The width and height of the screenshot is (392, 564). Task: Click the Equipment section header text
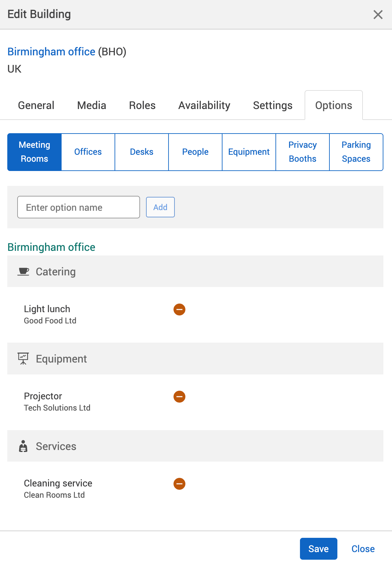coord(61,359)
